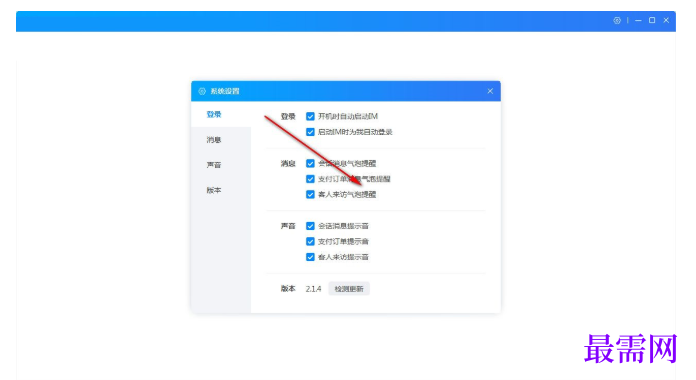Click the 系统设置 dialog title text
This screenshot has width=696, height=380.
[x=225, y=91]
